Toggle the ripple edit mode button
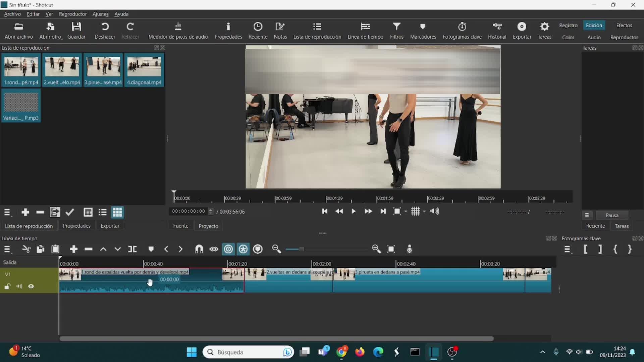 tap(228, 249)
